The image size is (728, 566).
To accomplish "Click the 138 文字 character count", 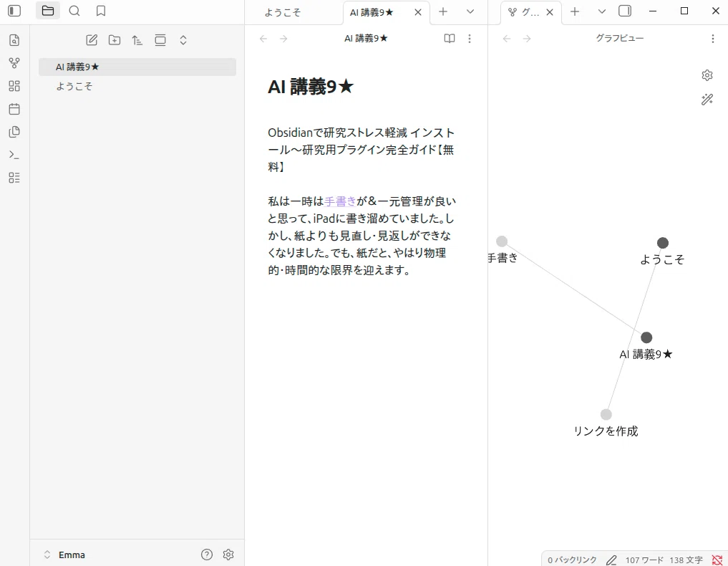I will point(686,560).
